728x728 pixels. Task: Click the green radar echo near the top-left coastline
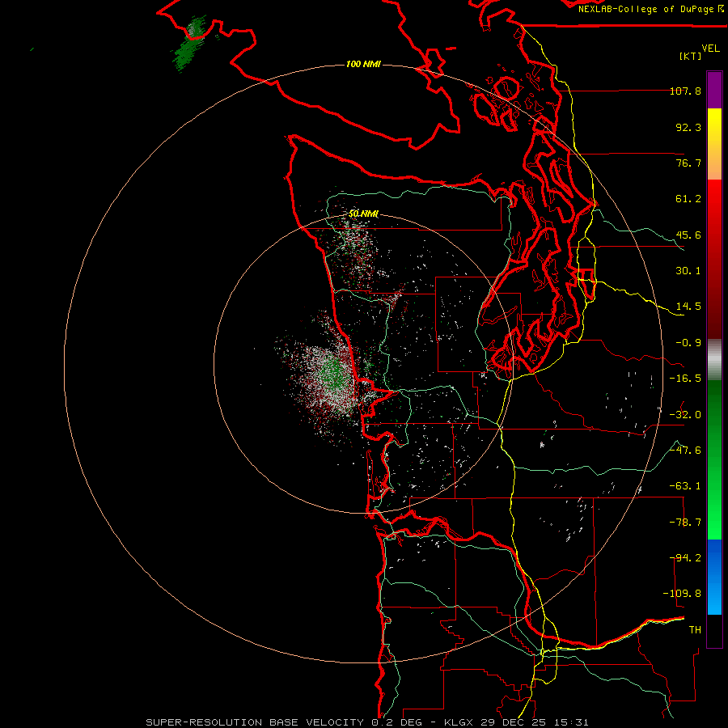(x=188, y=46)
